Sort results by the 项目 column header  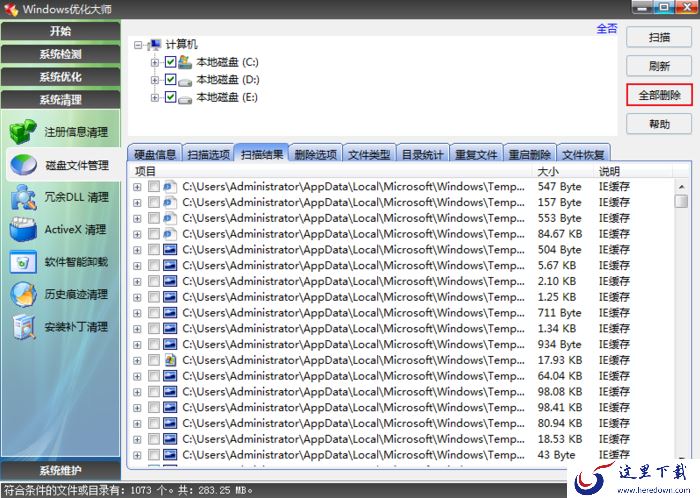[x=331, y=171]
